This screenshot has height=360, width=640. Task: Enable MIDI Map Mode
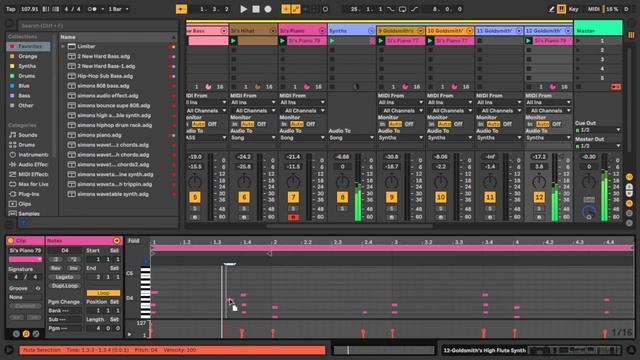(x=593, y=9)
